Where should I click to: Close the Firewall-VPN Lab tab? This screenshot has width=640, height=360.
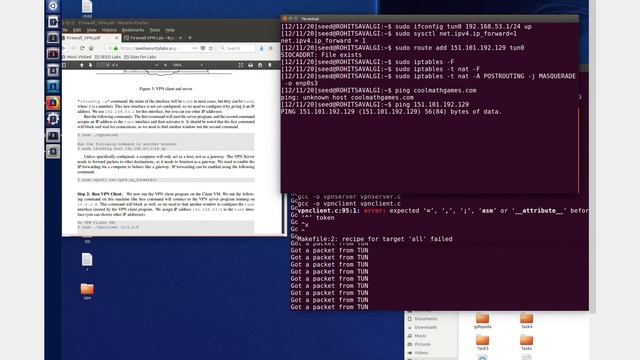click(180, 38)
